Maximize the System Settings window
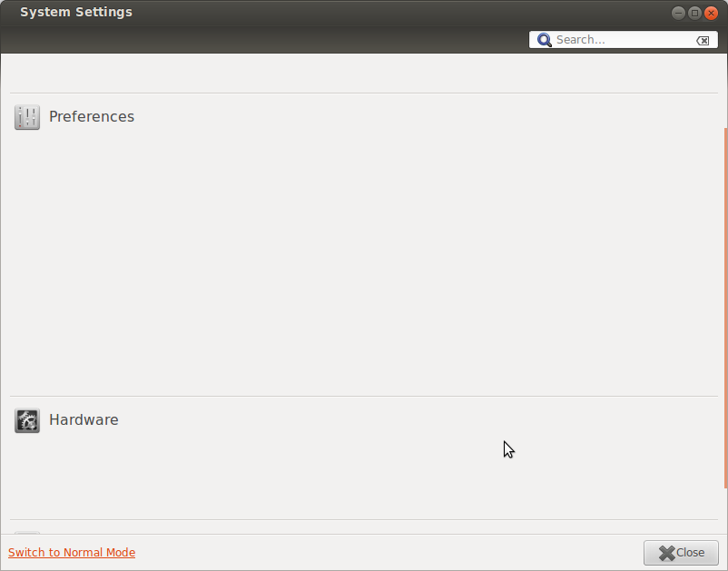The height and width of the screenshot is (571, 728). click(694, 13)
